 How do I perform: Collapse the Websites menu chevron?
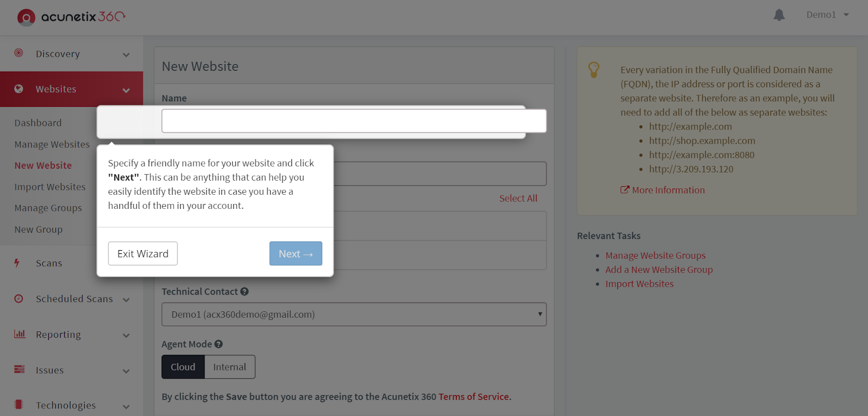[126, 90]
